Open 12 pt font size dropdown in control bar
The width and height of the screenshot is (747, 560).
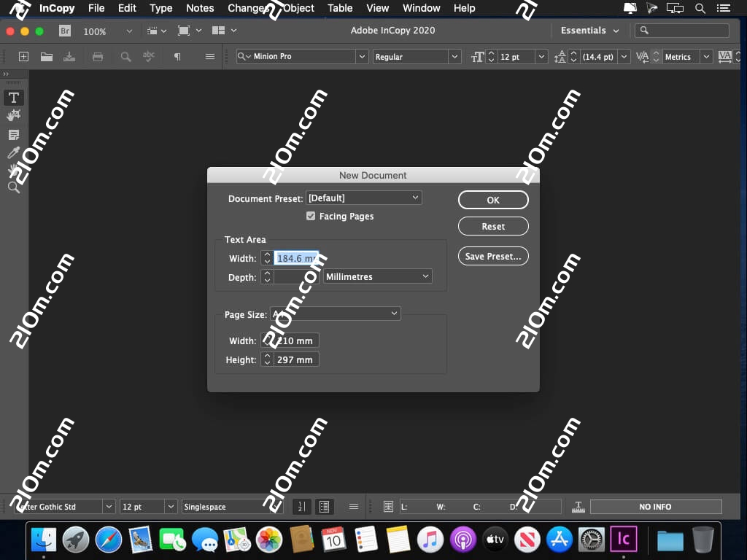541,57
